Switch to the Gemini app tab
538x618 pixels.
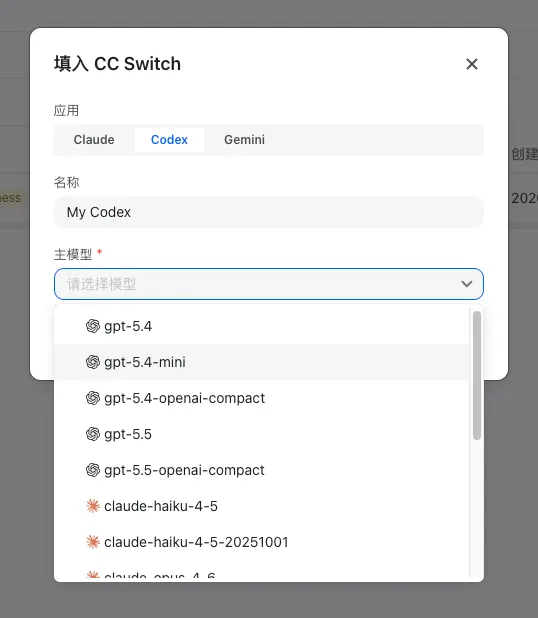tap(244, 140)
